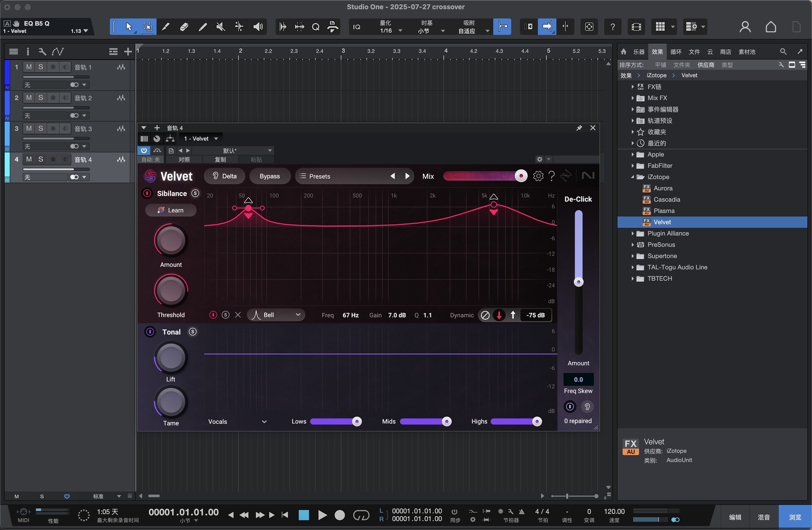Solo the Tonal module
The width and height of the screenshot is (812, 530).
(193, 332)
